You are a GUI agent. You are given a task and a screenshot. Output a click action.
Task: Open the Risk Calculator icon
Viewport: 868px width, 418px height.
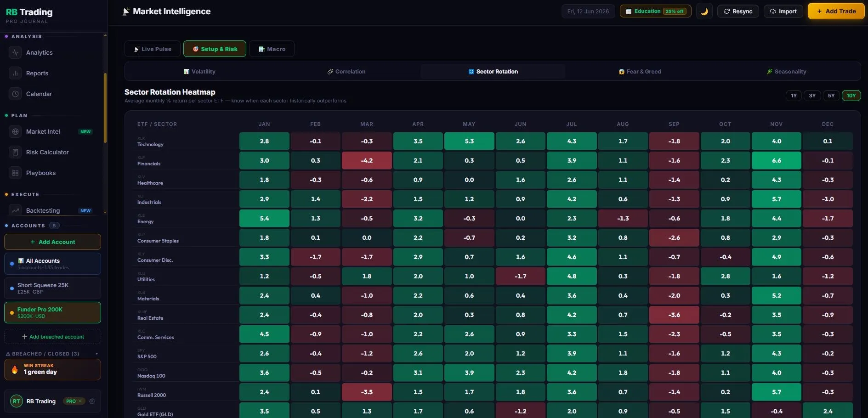pyautogui.click(x=16, y=152)
